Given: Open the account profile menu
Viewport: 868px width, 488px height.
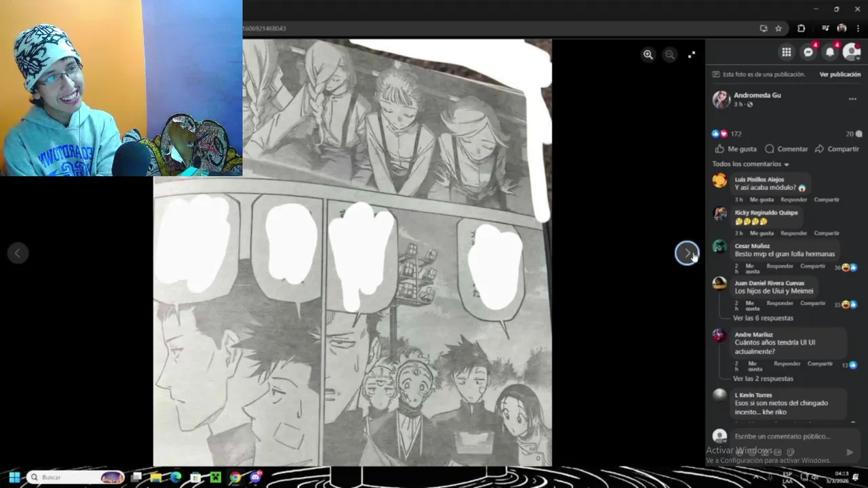Looking at the screenshot, I should coord(852,52).
